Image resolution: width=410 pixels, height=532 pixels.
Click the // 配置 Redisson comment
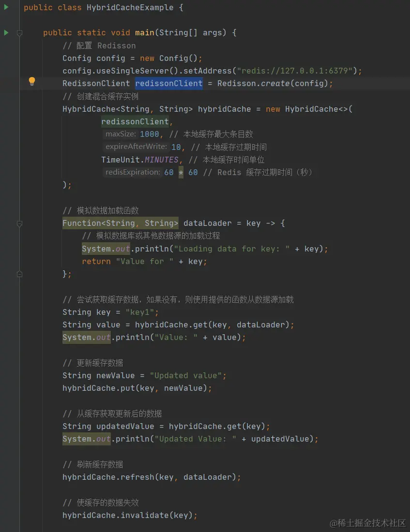(99, 45)
